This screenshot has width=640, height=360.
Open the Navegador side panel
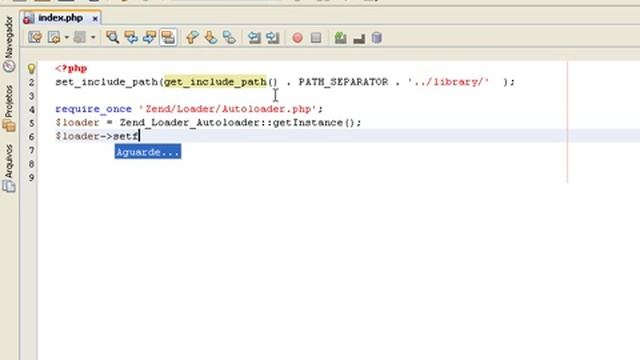point(9,44)
